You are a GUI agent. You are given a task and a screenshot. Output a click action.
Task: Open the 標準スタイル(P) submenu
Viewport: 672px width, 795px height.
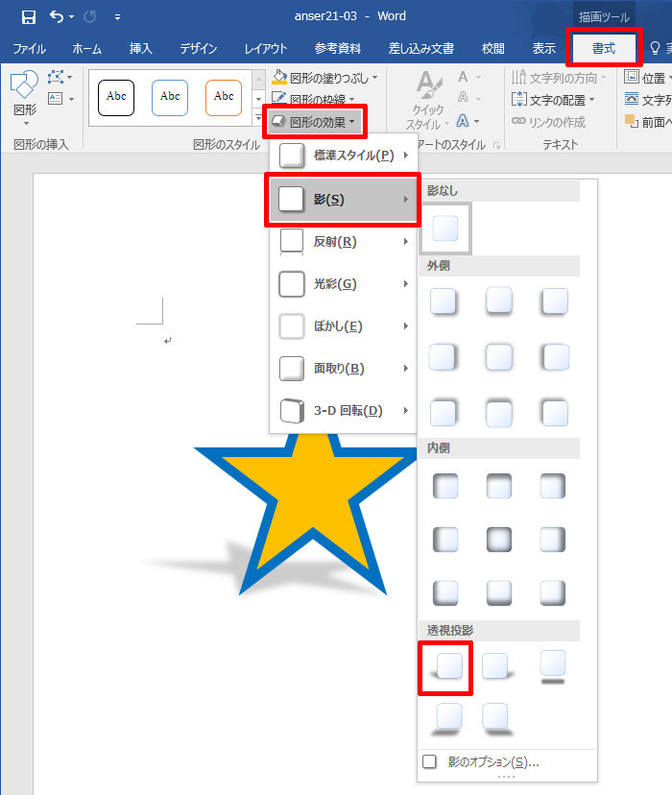(343, 156)
